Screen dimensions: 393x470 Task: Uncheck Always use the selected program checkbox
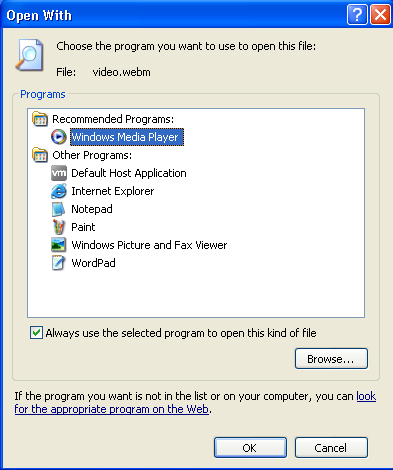point(36,333)
